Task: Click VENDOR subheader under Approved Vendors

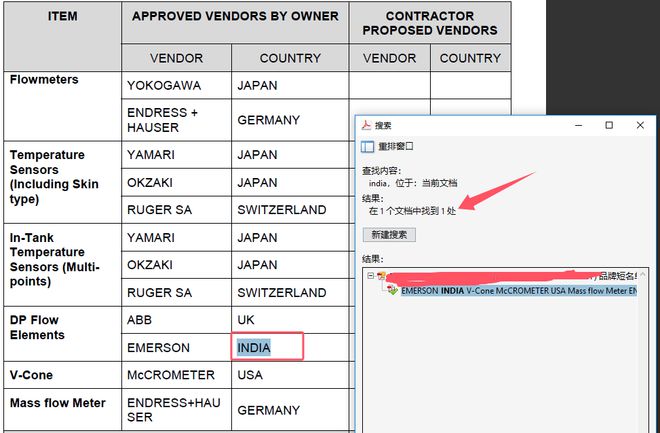Action: pos(176,58)
